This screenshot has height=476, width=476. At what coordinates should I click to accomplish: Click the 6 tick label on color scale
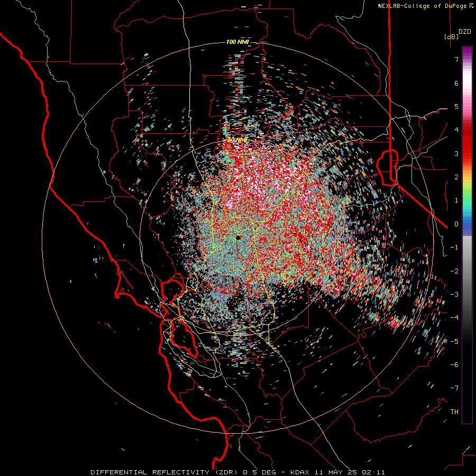[456, 83]
